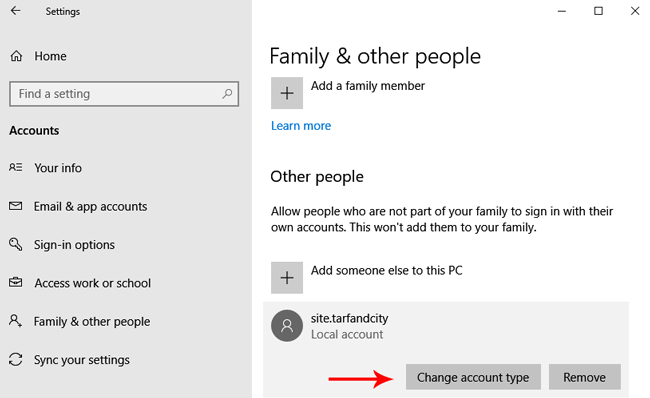
Task: Remove the site.tarfandcity account
Action: pos(585,377)
